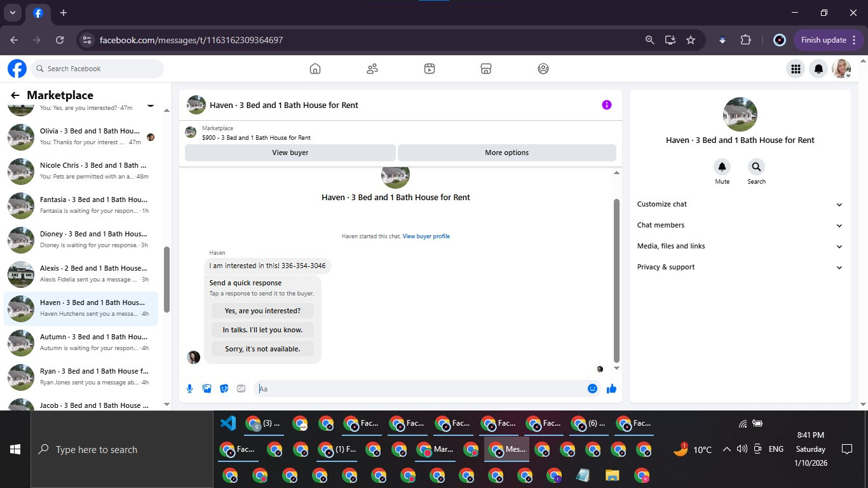Image resolution: width=868 pixels, height=488 pixels.
Task: Open account profile picture menu
Action: click(x=842, y=69)
